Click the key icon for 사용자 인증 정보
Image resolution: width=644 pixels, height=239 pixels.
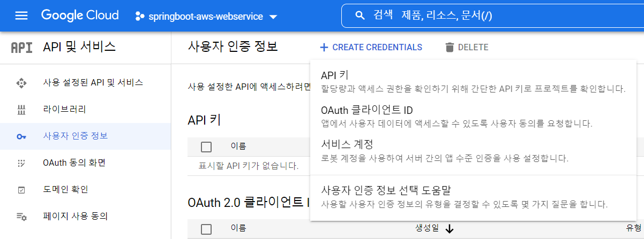pyautogui.click(x=21, y=136)
